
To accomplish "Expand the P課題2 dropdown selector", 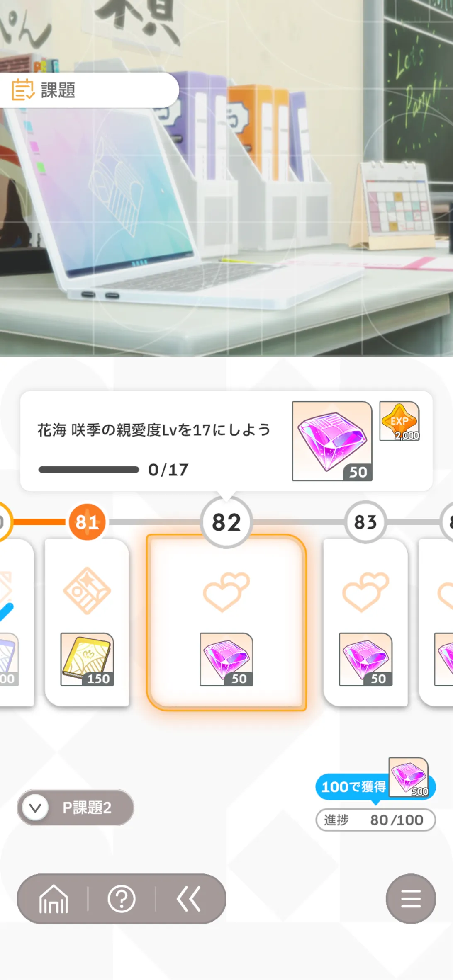I will coord(75,808).
